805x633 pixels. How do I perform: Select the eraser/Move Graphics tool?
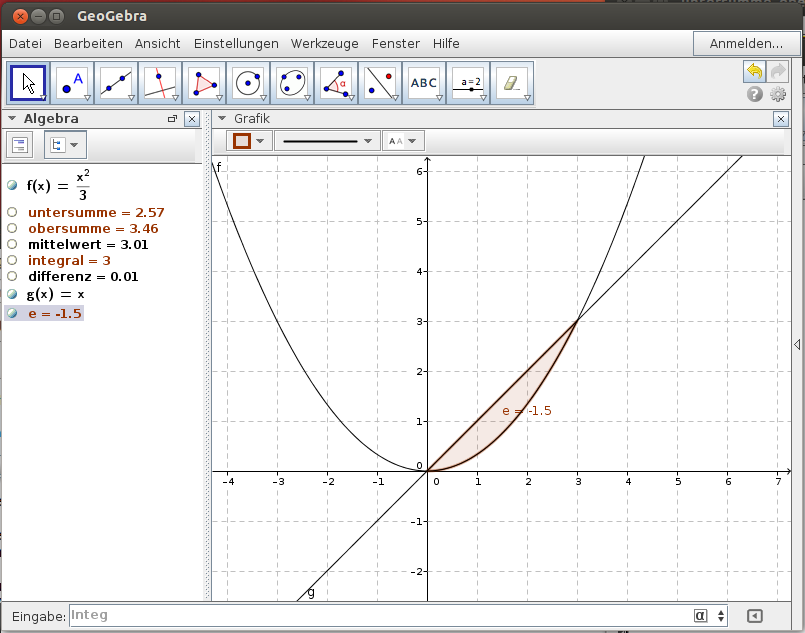coord(512,83)
